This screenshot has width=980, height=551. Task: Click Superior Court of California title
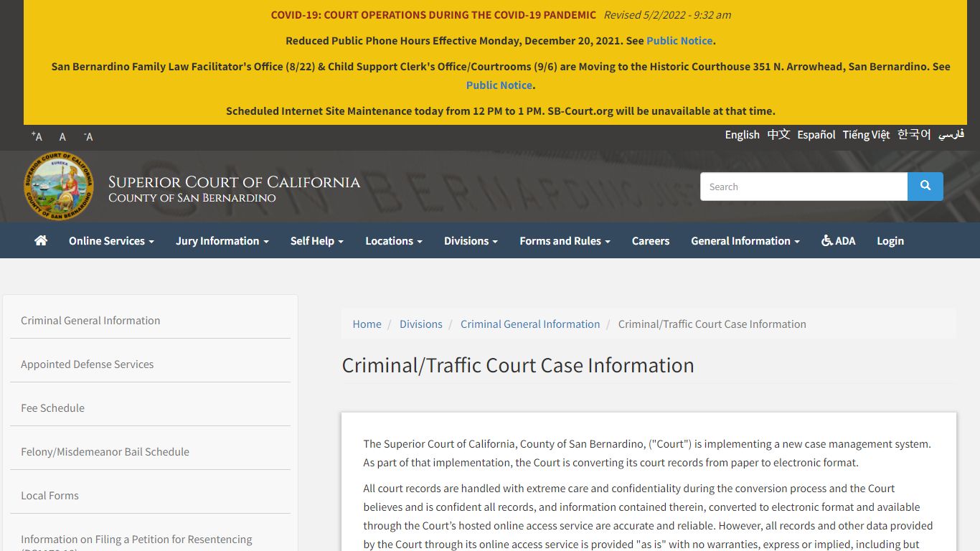(x=234, y=182)
